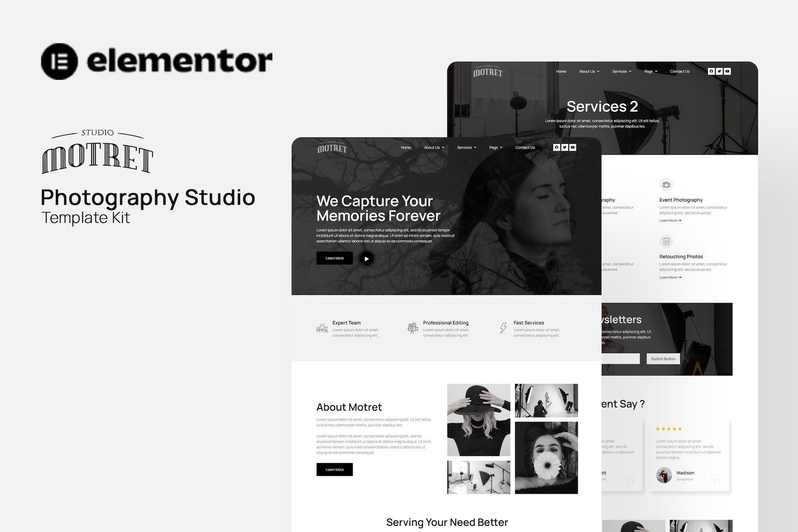Select the Contact Us menu item
This screenshot has width=798, height=532.
[524, 148]
